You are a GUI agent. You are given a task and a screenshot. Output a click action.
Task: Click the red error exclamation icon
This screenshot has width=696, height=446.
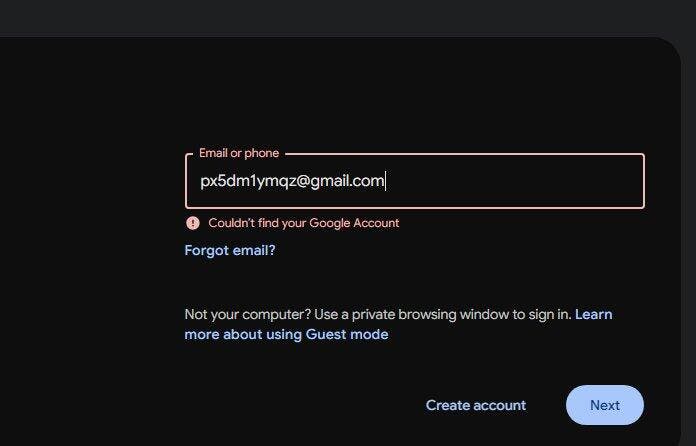tap(193, 223)
